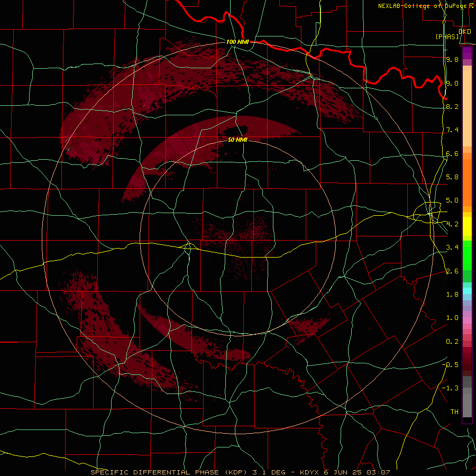Select the 9.0 value on color scale
This screenshot has height=476, width=476.
452,84
